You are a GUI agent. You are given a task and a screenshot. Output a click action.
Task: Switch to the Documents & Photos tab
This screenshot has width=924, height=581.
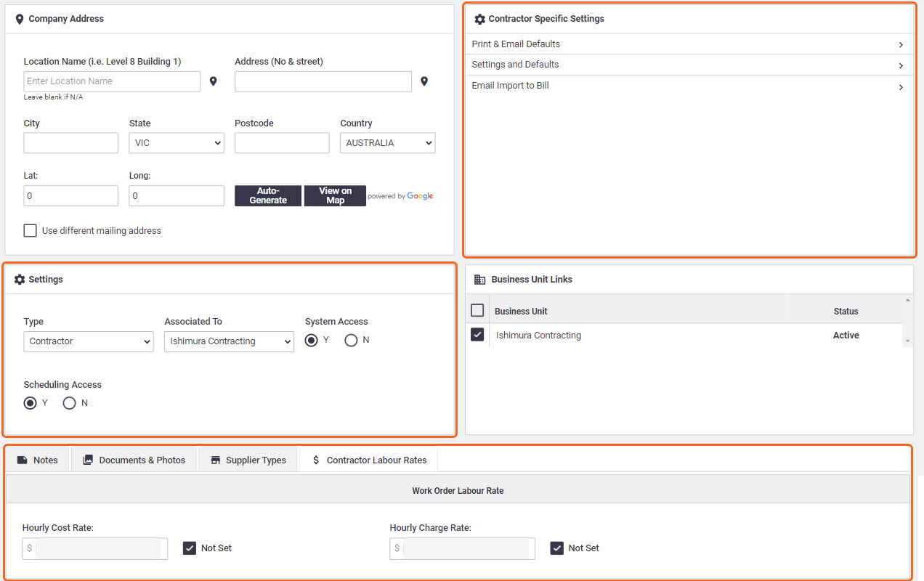134,460
